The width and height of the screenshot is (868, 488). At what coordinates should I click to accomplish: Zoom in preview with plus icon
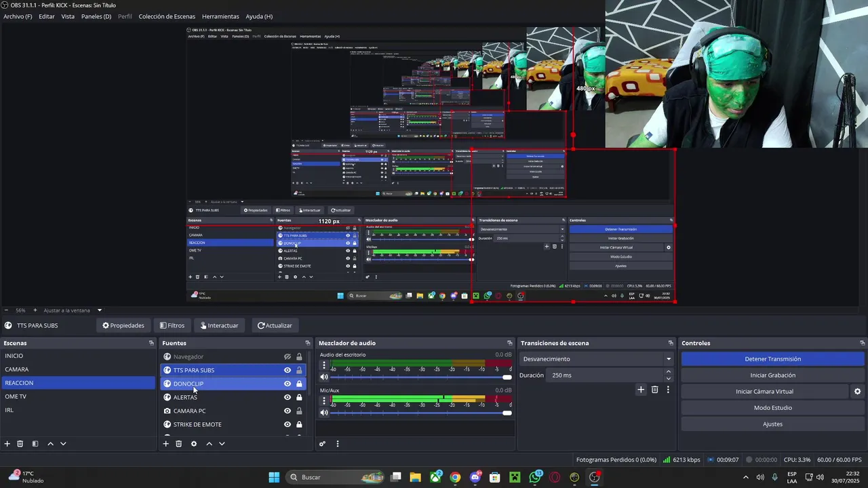pos(35,310)
